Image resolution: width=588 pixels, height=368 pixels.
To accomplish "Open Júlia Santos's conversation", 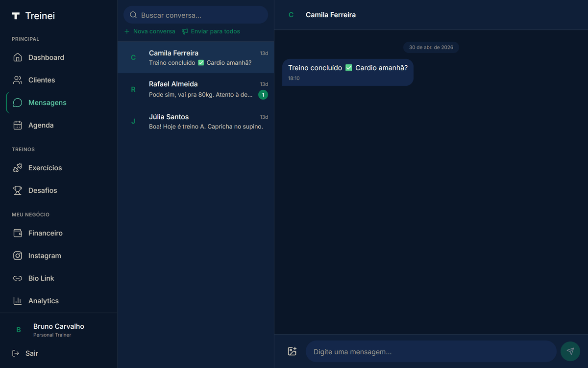I will click(196, 121).
